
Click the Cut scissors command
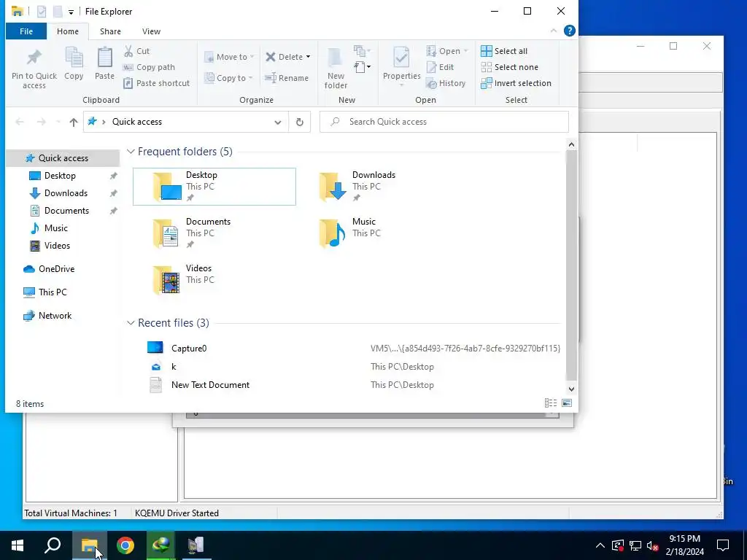[x=136, y=51]
